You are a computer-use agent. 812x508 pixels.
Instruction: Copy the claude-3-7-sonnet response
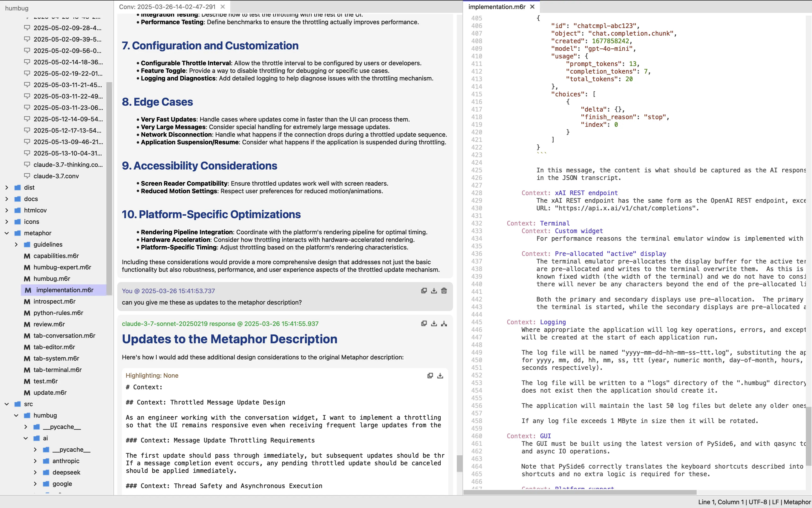click(424, 324)
